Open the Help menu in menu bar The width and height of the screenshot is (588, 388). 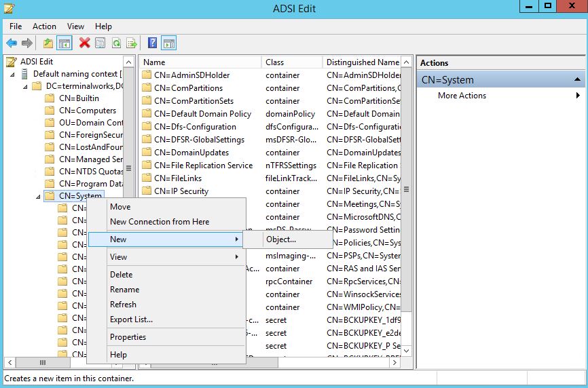103,26
